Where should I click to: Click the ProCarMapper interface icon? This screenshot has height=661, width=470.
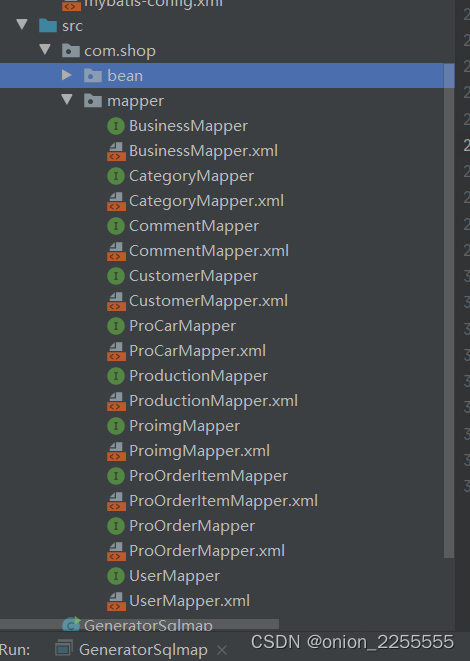coord(116,326)
